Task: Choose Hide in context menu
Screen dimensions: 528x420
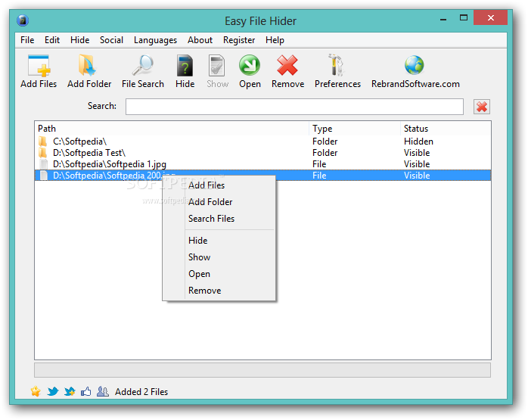Action: point(219,241)
